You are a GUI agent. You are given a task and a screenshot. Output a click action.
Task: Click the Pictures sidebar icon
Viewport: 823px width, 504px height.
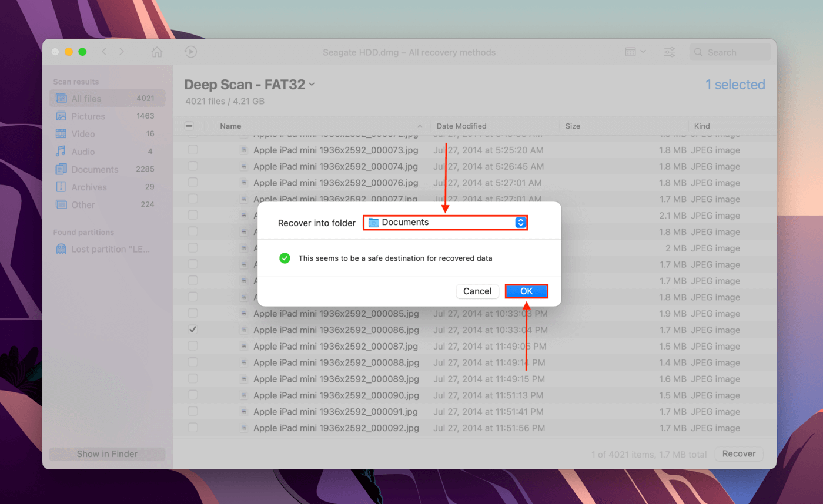click(x=61, y=116)
